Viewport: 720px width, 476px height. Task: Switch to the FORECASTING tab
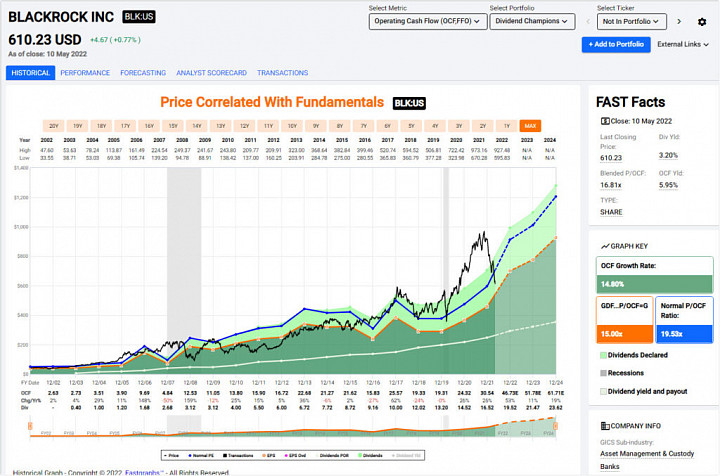click(143, 73)
